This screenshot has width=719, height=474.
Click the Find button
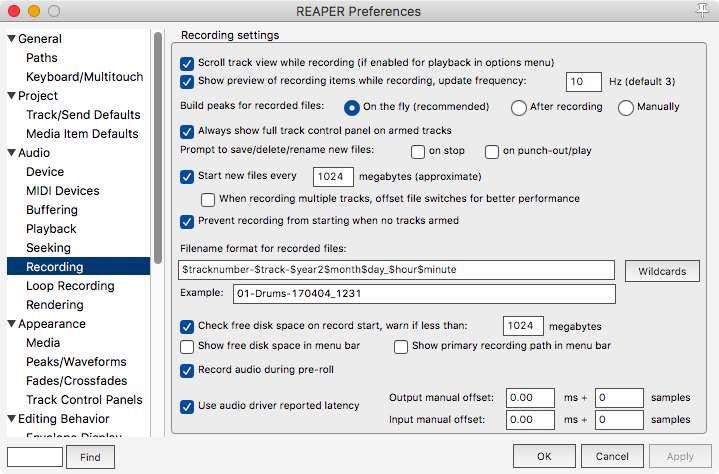click(90, 457)
